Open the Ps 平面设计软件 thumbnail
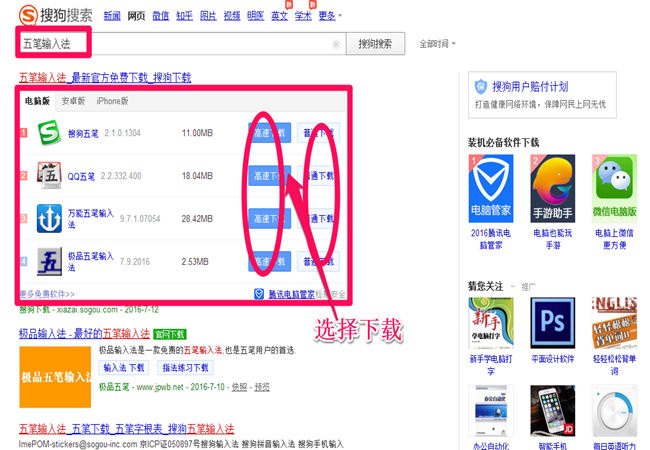650x450 pixels. pos(553,323)
